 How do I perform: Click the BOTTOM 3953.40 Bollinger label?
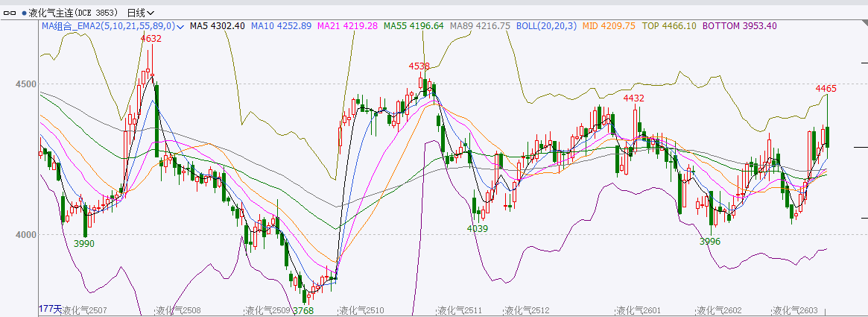click(x=739, y=26)
